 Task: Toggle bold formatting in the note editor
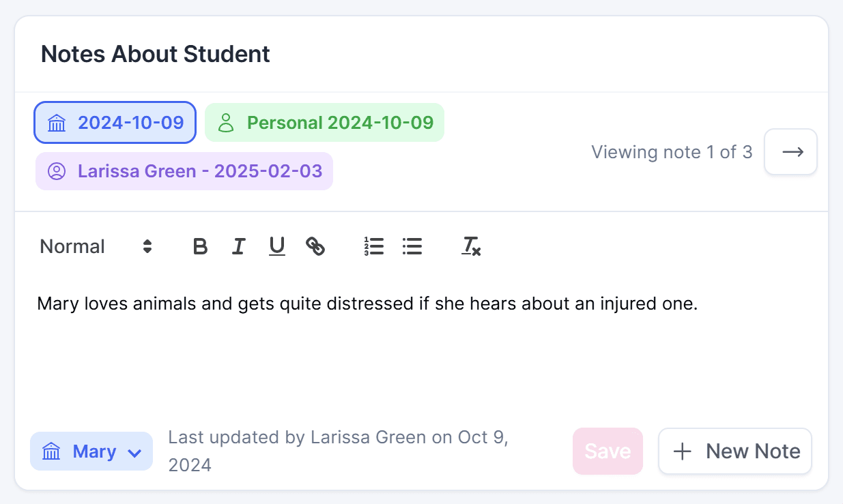click(200, 246)
